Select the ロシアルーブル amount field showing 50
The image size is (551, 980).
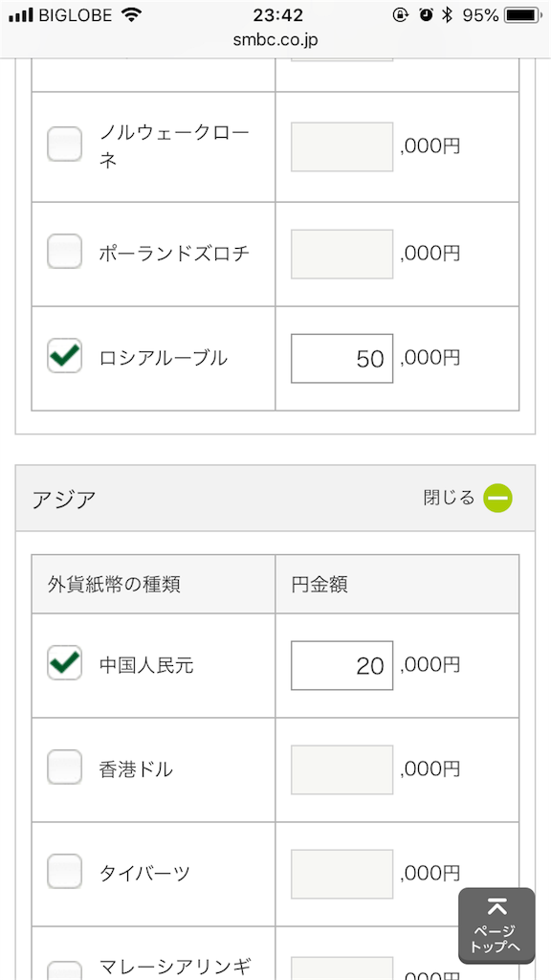pyautogui.click(x=342, y=358)
